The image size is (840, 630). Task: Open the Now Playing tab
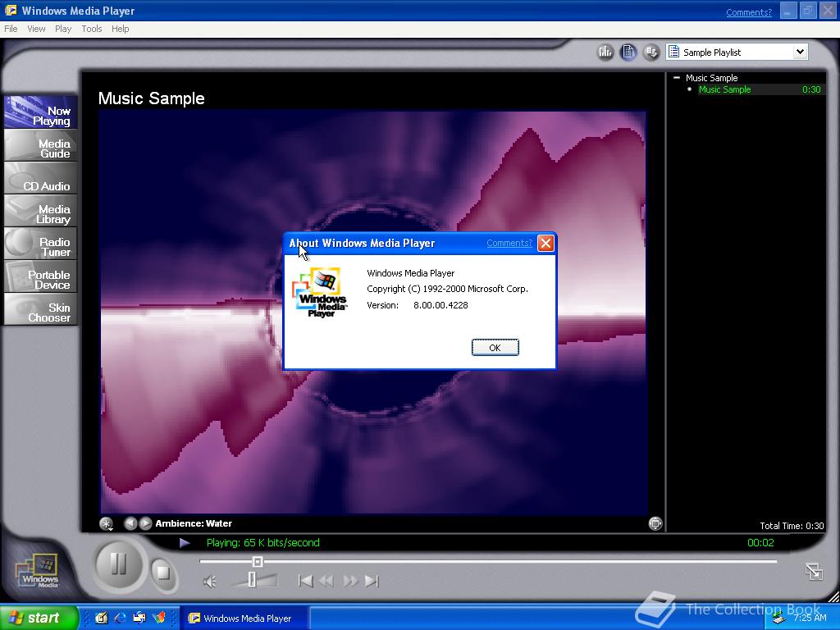[41, 112]
